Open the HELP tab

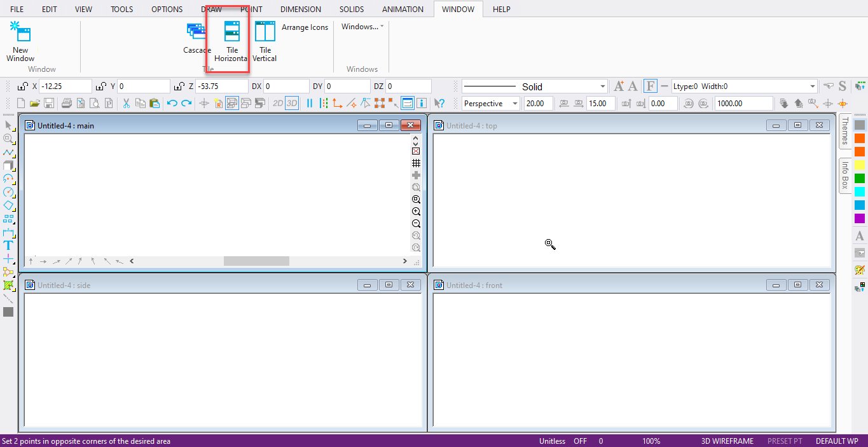click(x=502, y=9)
